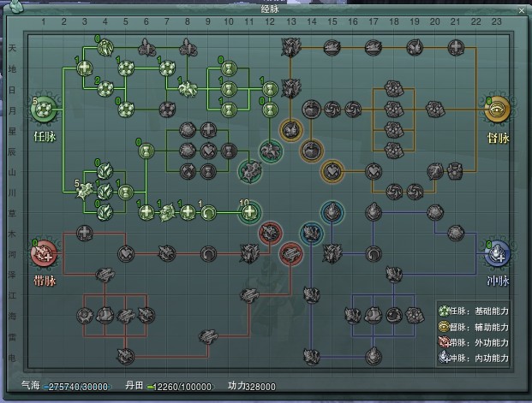
Task: Click the gray cross node left of 带脉 branch, column 3
Action: (x=84, y=232)
